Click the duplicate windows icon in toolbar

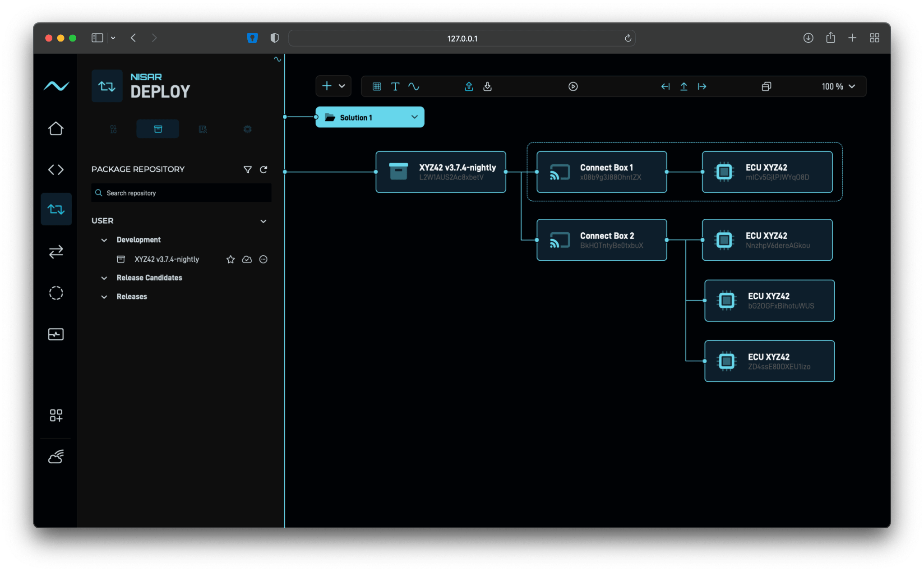766,87
